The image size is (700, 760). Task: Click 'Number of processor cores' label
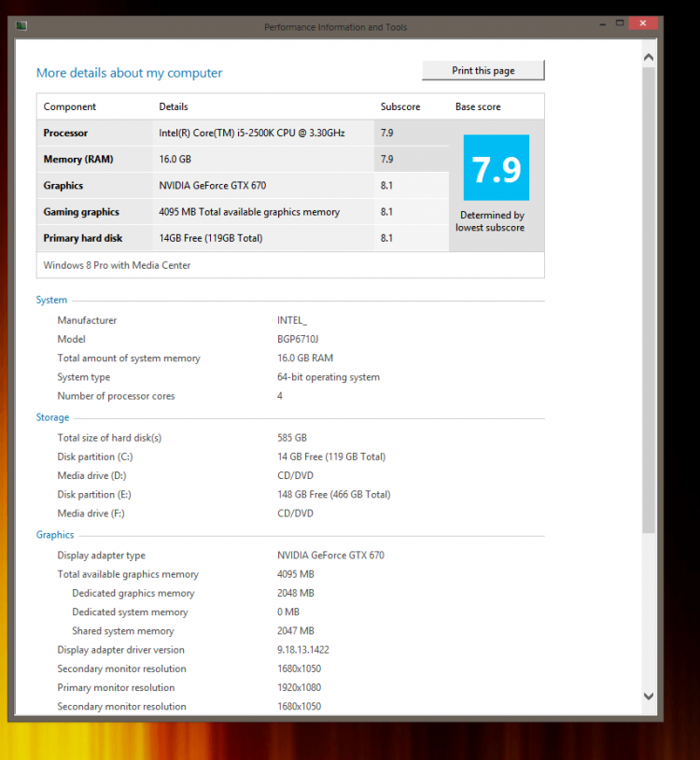117,396
